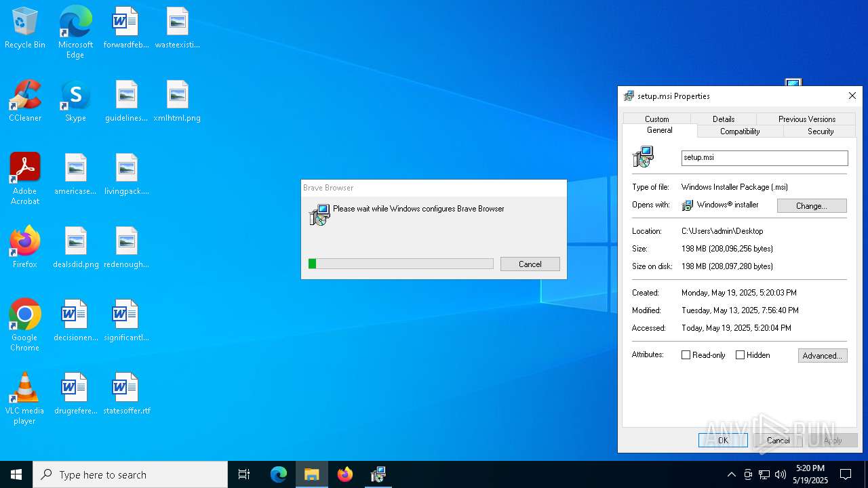Click the Windows Installer taskbar icon

[378, 474]
